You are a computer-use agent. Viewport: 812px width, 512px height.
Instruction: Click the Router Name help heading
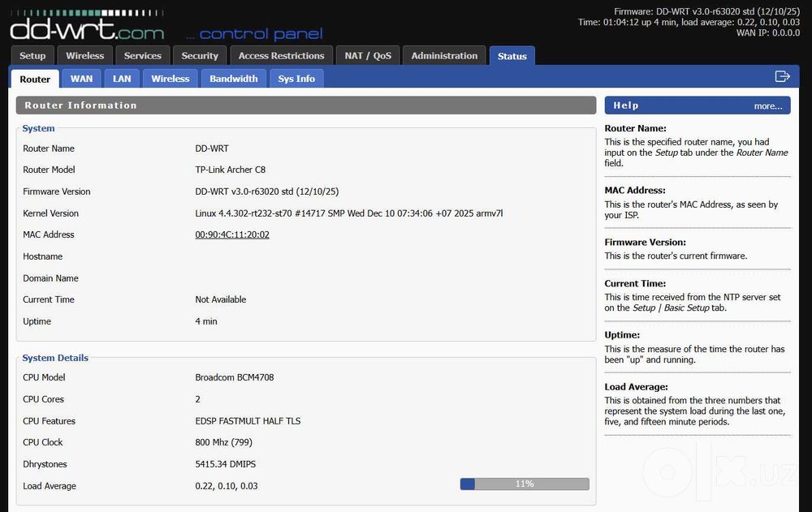click(636, 128)
